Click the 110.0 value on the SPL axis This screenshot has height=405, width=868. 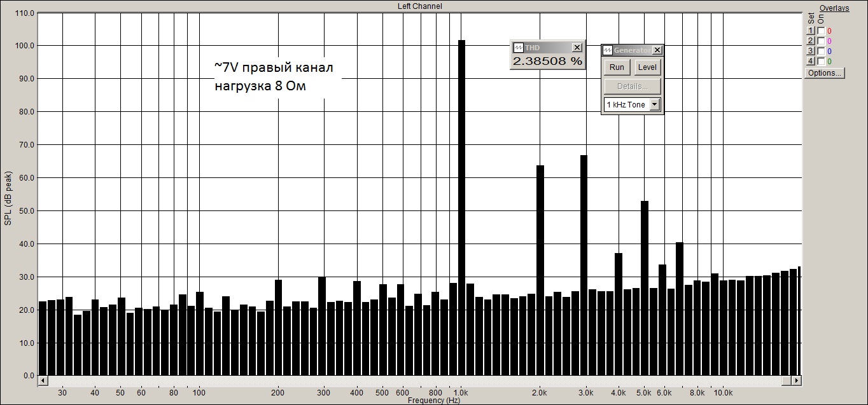(24, 13)
